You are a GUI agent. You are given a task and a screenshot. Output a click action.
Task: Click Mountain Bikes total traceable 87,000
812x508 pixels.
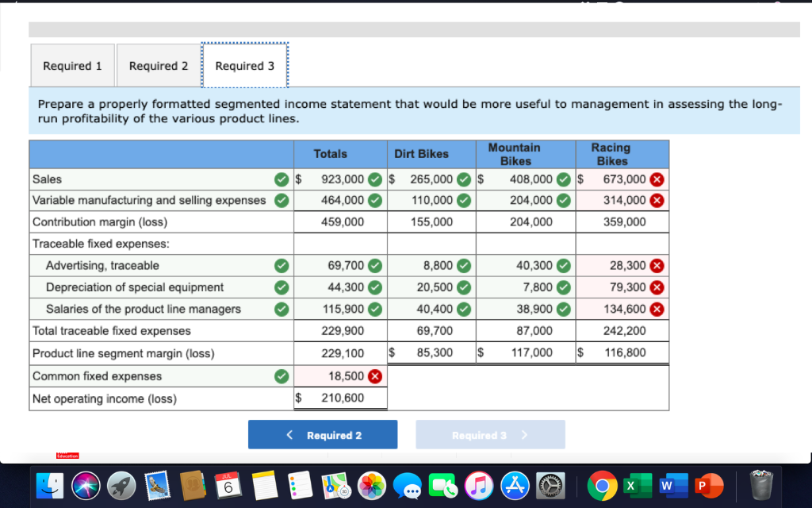pyautogui.click(x=534, y=331)
